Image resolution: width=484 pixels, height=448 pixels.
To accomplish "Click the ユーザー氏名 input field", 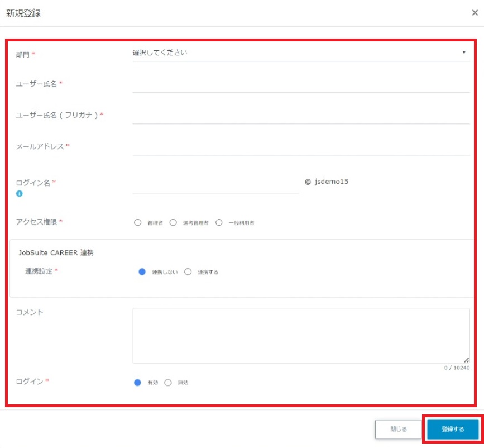I will pos(301,84).
